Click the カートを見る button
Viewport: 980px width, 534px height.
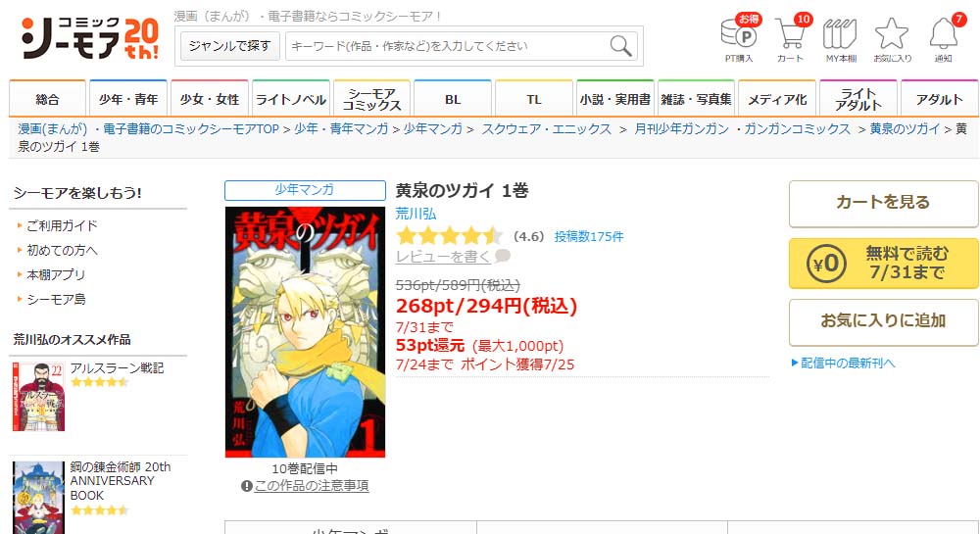[883, 204]
